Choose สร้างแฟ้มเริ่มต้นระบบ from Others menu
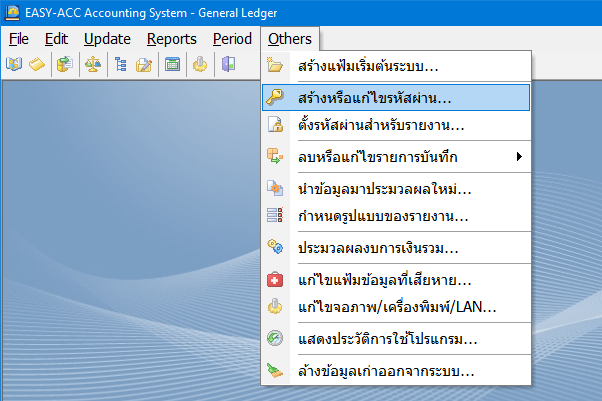602x401 pixels. (x=368, y=67)
